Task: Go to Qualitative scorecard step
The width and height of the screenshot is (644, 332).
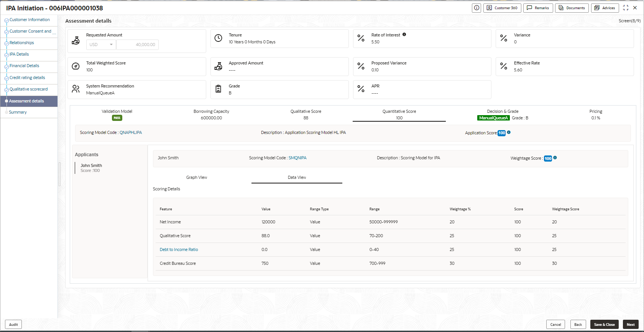Action: (29, 89)
